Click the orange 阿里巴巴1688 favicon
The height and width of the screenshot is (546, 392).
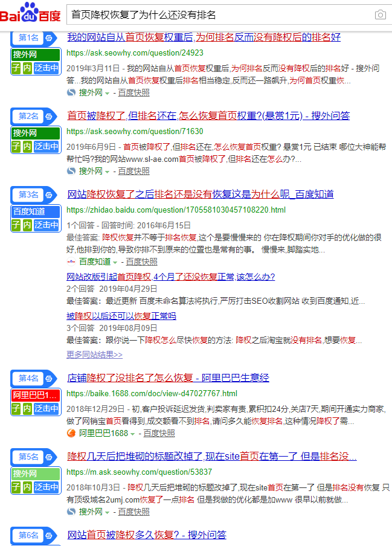(x=71, y=433)
